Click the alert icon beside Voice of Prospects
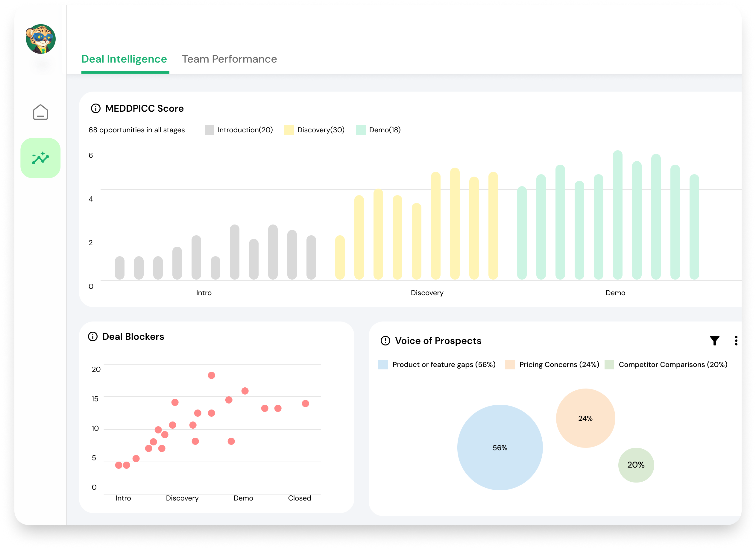This screenshot has height=549, width=756. (385, 341)
